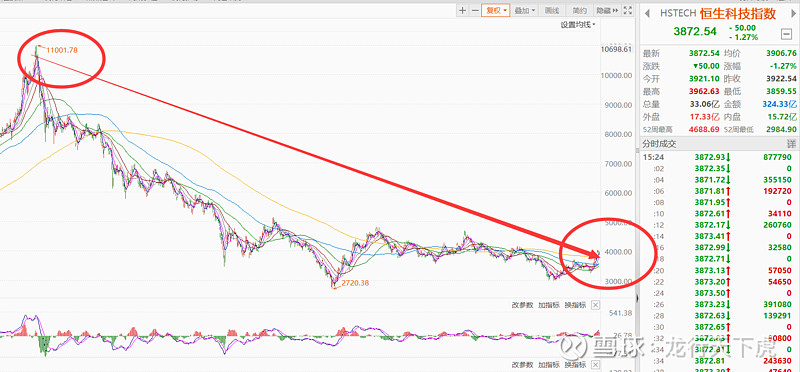Click the 均价 3906.76 value
This screenshot has width=800, height=372.
click(781, 53)
